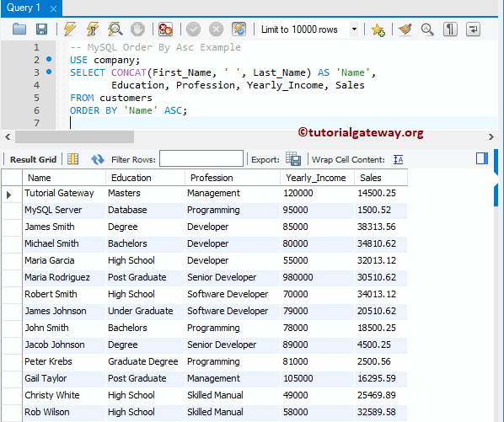The width and height of the screenshot is (504, 422).
Task: Commit transaction check mark icon
Action: pos(193,29)
